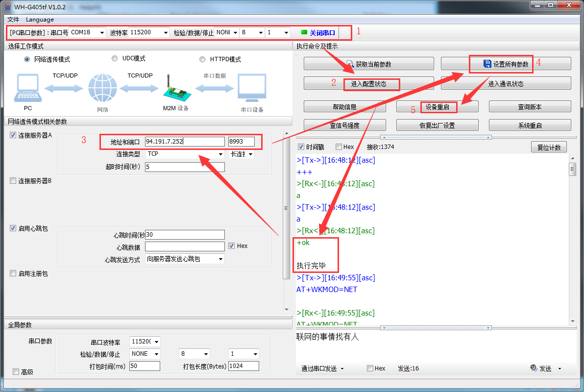584x392 pixels.
Task: Click the green LED icon beside 关闭串口
Action: 304,32
